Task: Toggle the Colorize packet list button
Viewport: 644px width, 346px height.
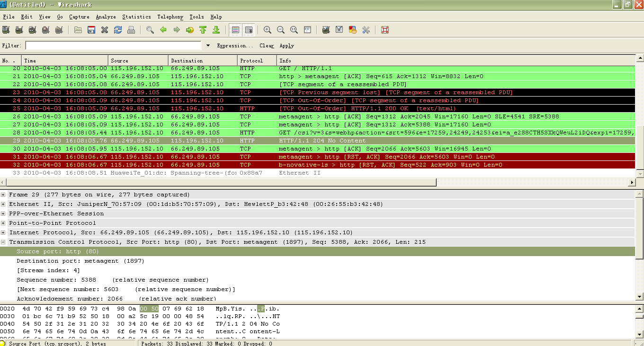Action: (235, 30)
